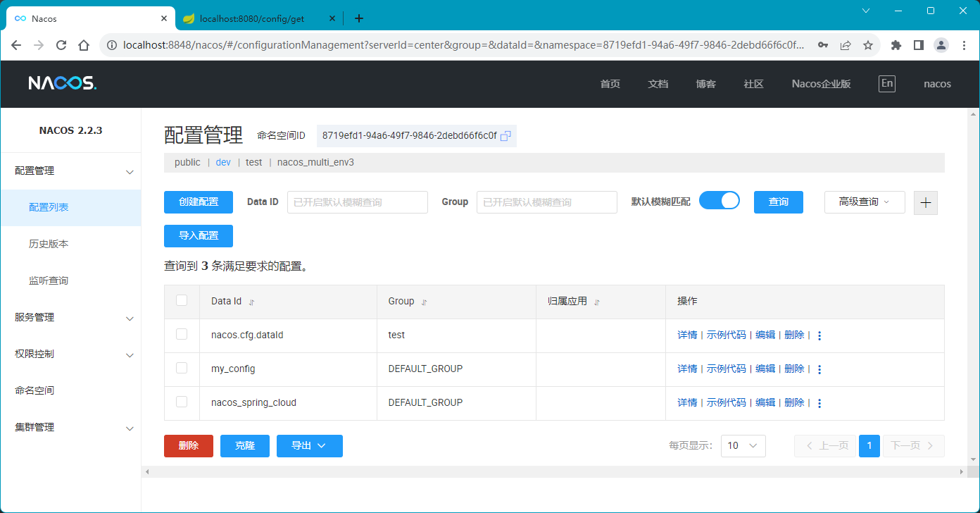Image resolution: width=980 pixels, height=513 pixels.
Task: Sort by Data Id column
Action: click(251, 302)
